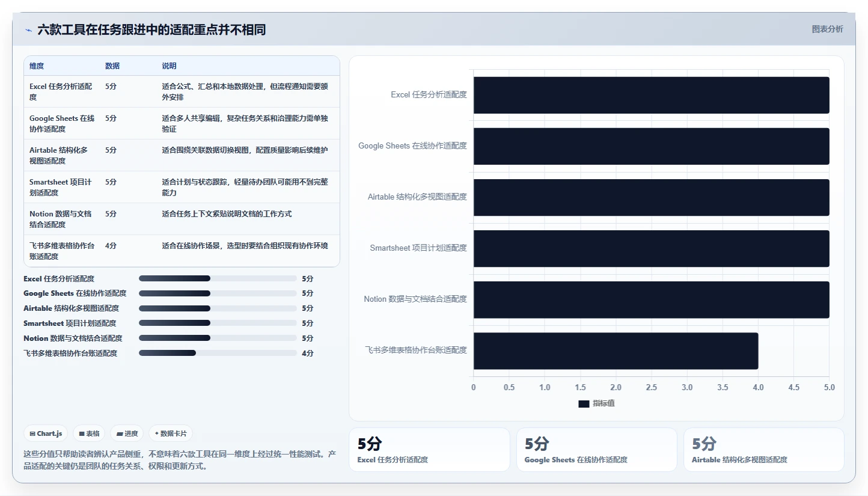Viewport: 868px width, 496px height.
Task: Click the Excel 任务分析适配度 chart bar
Action: pyautogui.click(x=651, y=95)
